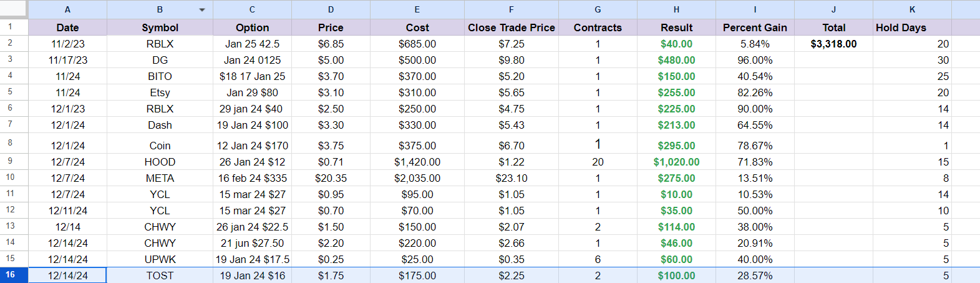Select row 16 header
The image size is (980, 283).
[x=14, y=275]
